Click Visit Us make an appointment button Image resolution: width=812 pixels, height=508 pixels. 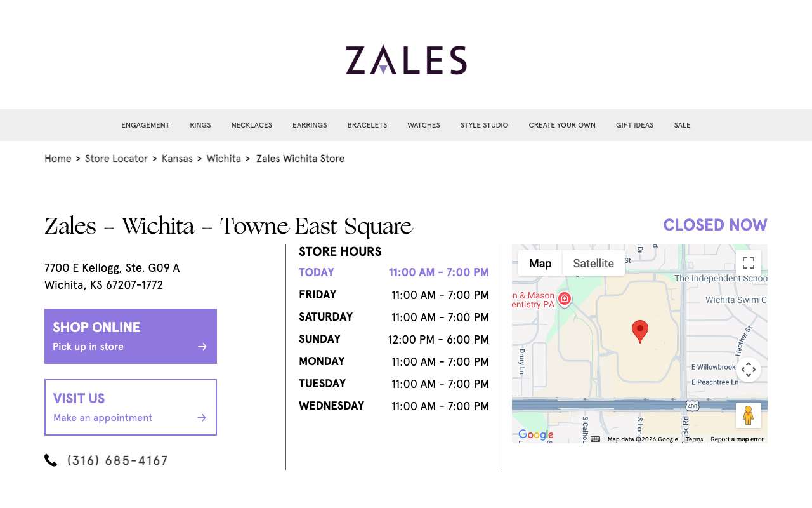pyautogui.click(x=131, y=407)
